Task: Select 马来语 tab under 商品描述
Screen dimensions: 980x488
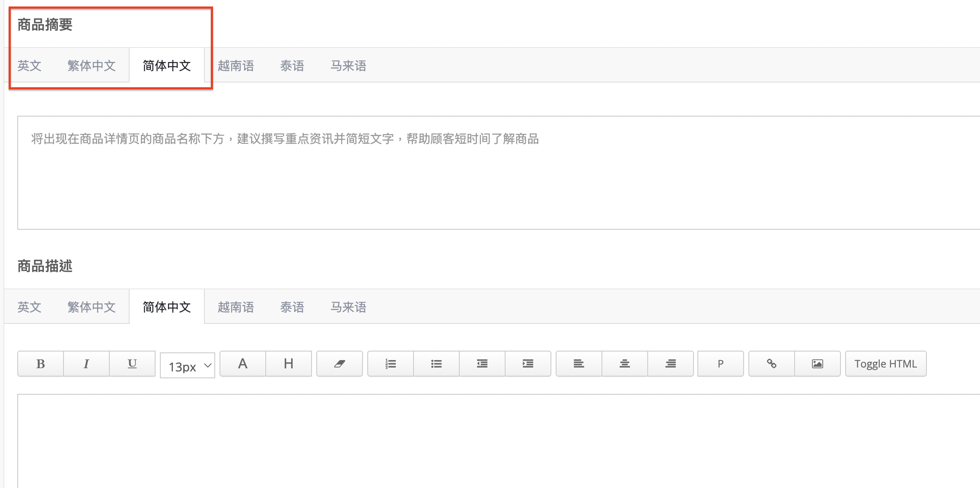Action: pos(348,307)
